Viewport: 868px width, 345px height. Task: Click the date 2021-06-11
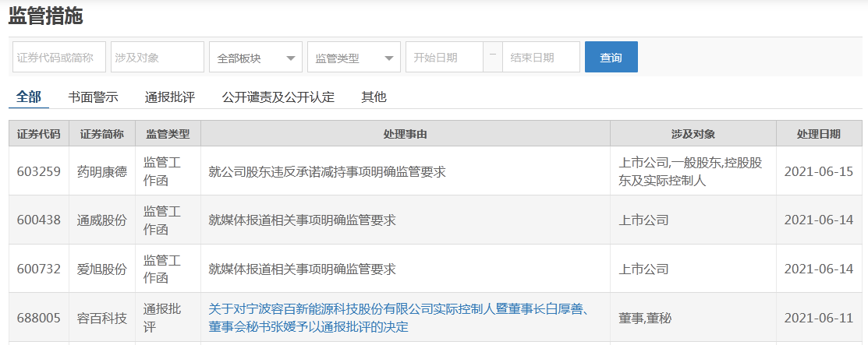click(x=819, y=318)
